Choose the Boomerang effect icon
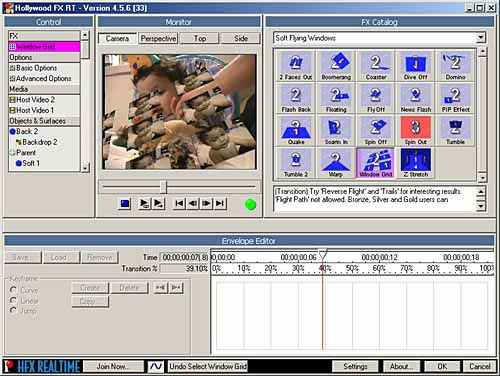 click(x=336, y=66)
